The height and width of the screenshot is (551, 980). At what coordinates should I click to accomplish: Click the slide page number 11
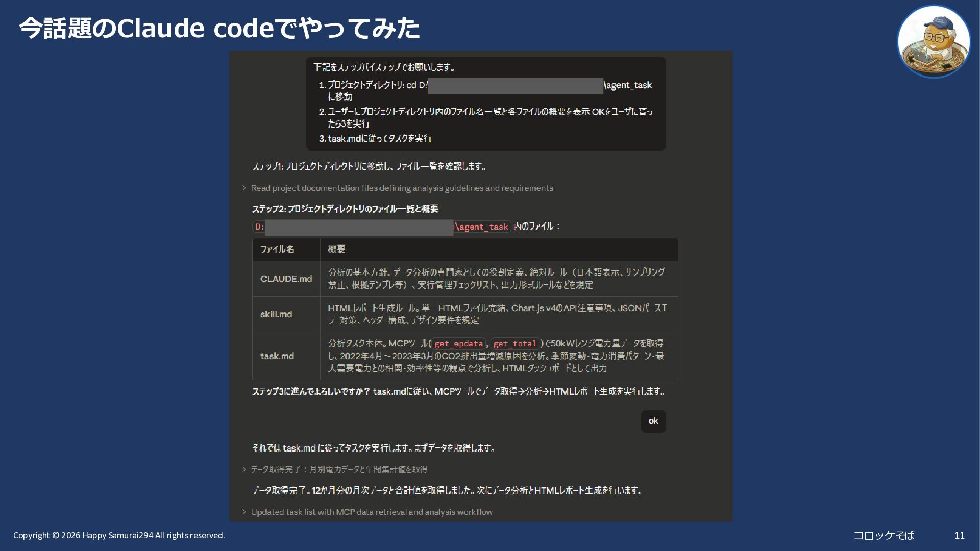[x=959, y=535]
